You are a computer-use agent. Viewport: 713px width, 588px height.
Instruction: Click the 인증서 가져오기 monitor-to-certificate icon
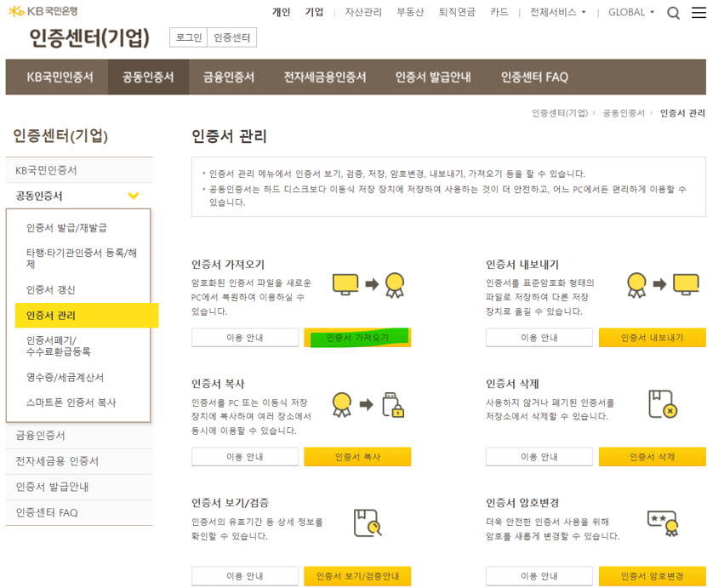(x=367, y=285)
